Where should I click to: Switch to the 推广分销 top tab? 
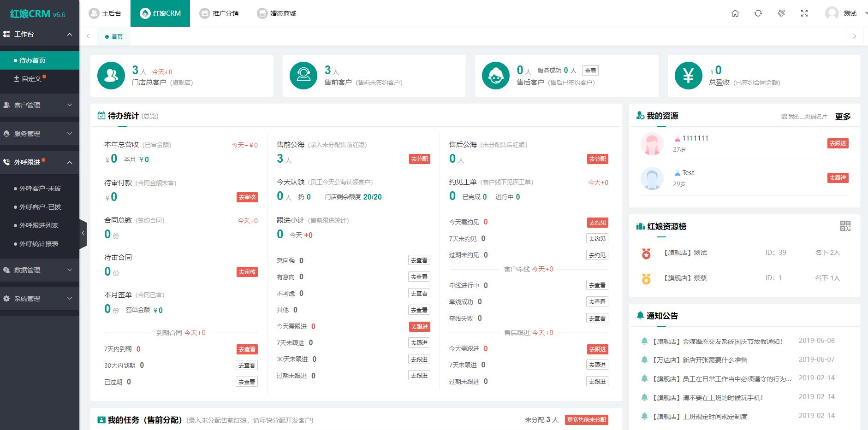click(219, 13)
